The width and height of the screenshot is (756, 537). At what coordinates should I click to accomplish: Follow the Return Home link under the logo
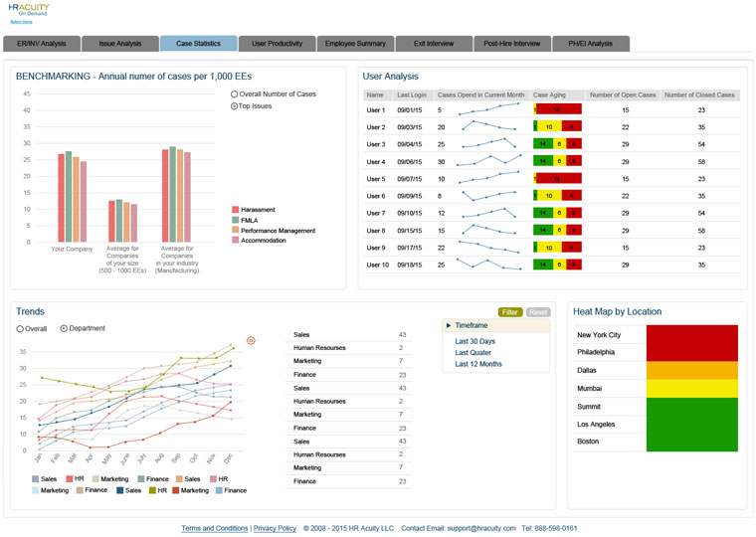tap(21, 22)
